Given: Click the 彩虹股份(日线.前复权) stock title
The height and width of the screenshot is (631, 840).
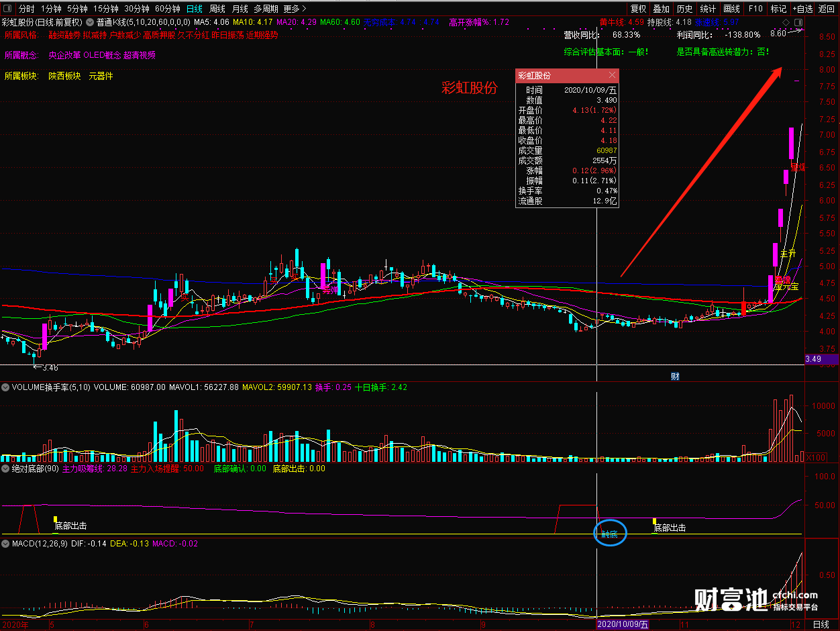Looking at the screenshot, I should click(42, 22).
